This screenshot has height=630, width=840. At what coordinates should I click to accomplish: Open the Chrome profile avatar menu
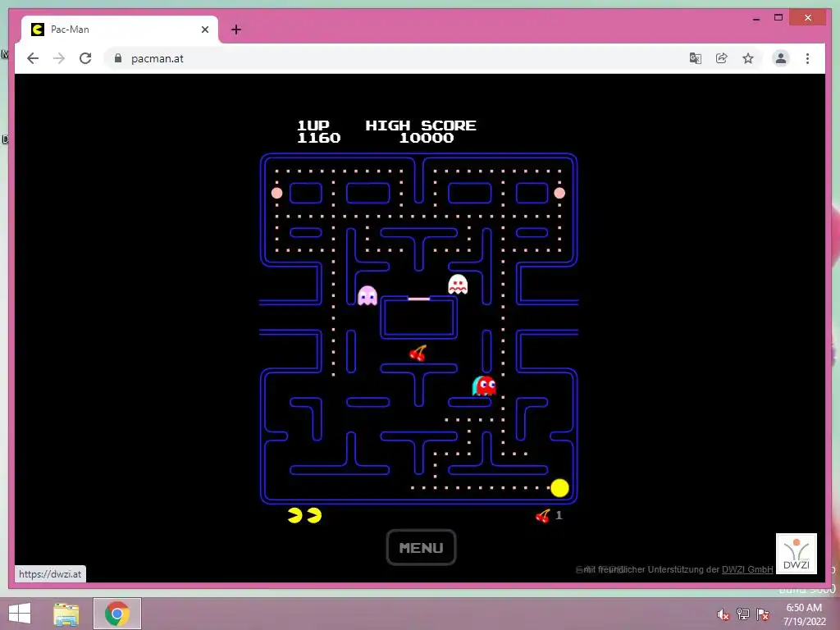click(781, 58)
